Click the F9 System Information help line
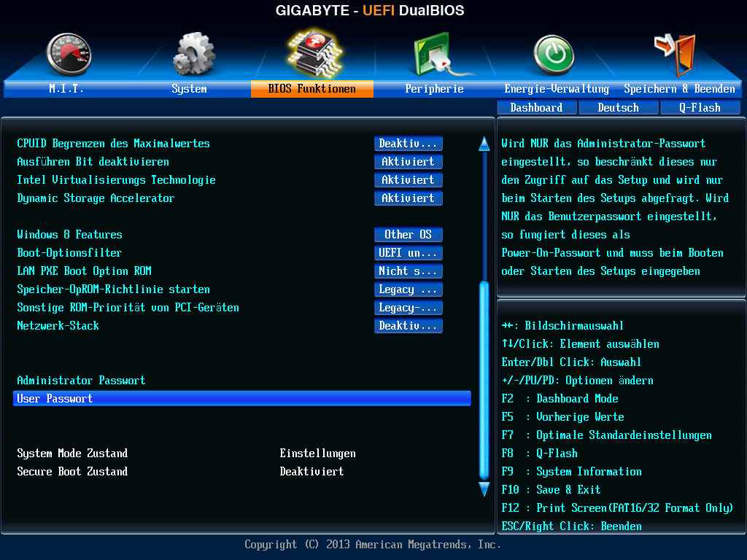 tap(572, 472)
